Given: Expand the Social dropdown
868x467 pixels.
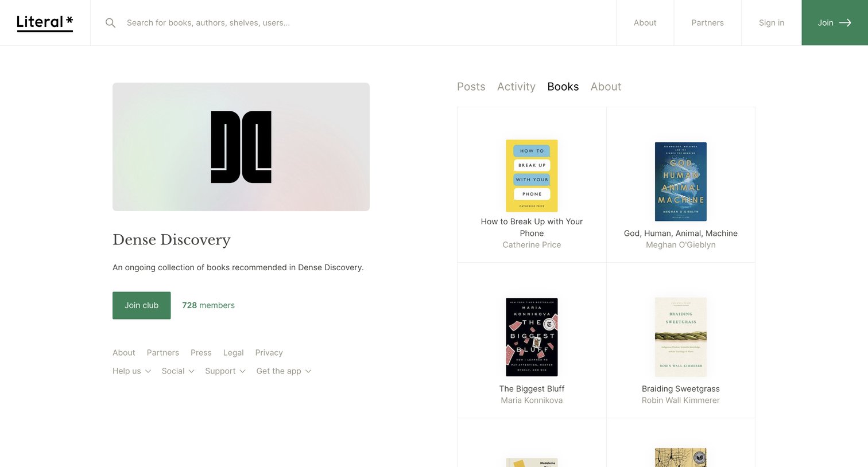Looking at the screenshot, I should (178, 371).
